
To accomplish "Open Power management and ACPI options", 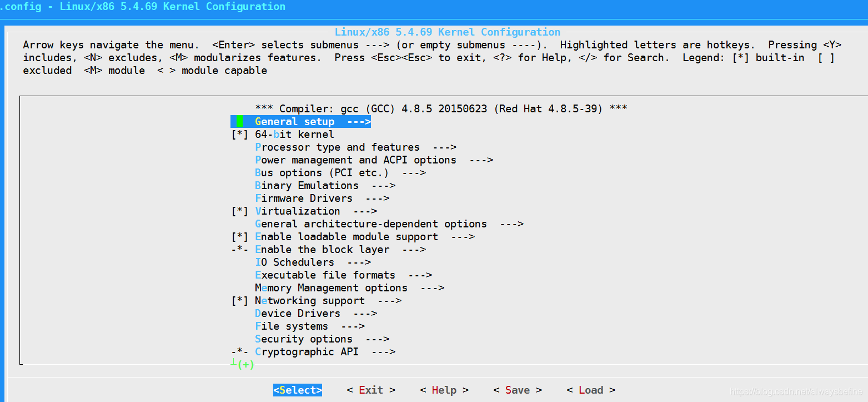I will click(x=374, y=160).
